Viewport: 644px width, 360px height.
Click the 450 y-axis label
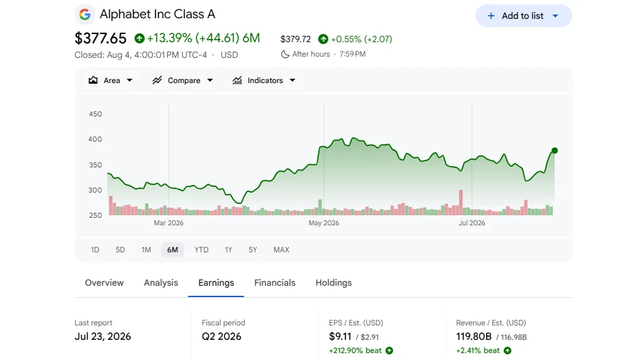(96, 115)
